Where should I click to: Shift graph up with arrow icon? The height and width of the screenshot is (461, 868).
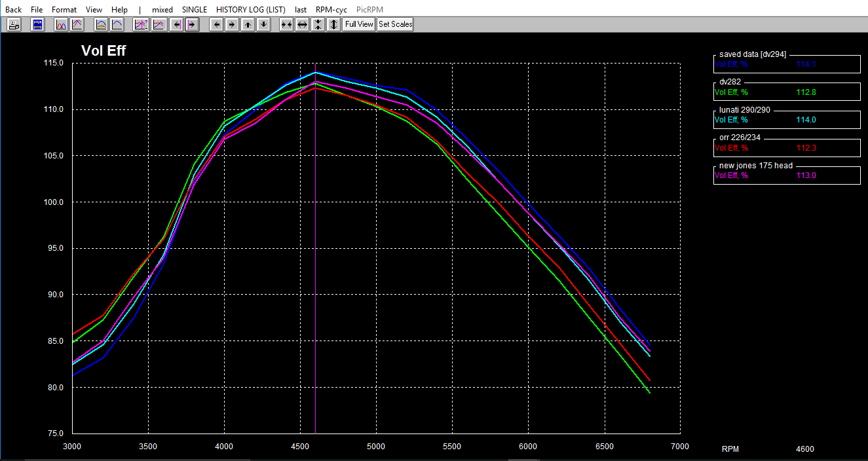248,25
